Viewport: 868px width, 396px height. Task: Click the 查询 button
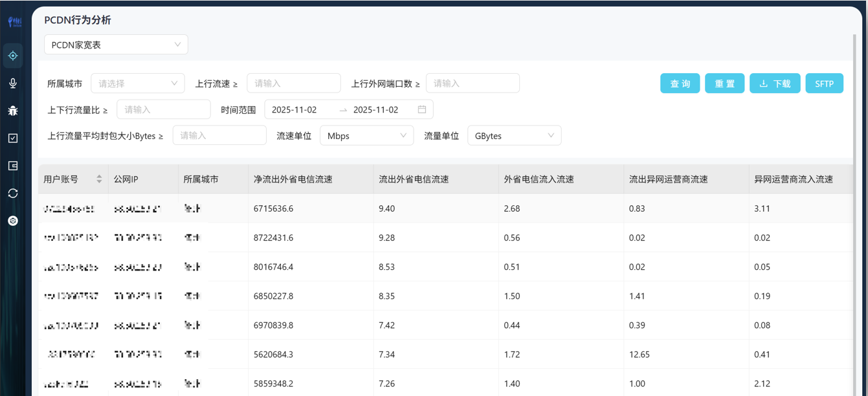[x=680, y=84]
